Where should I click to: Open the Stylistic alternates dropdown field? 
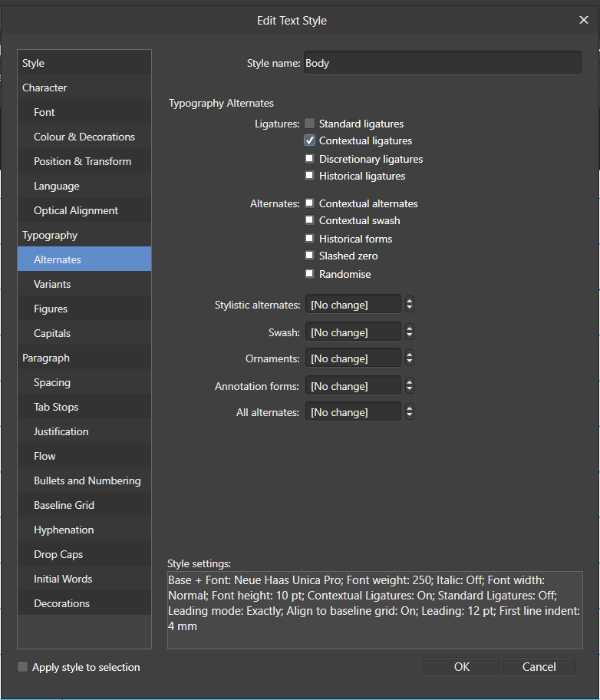tap(353, 305)
